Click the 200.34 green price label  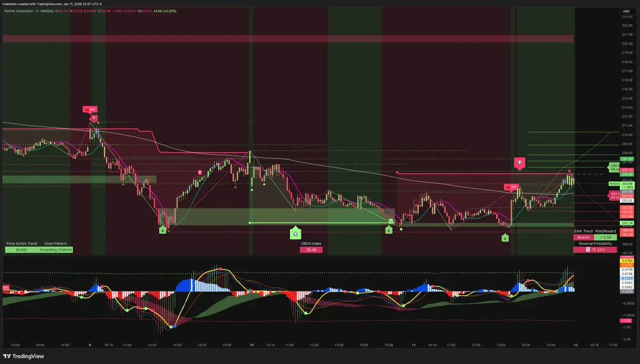coord(627,223)
